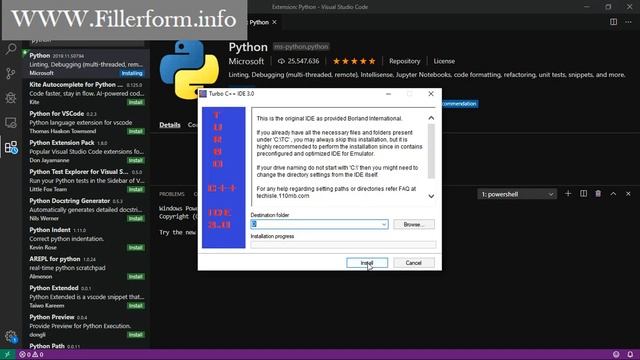Open the editor More Actions ellipsis
Screen dimensions: 640x360
[x=628, y=22]
